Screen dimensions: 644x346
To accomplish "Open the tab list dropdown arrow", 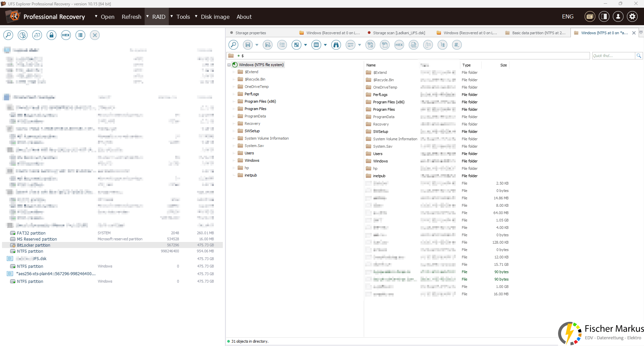I will (x=641, y=33).
